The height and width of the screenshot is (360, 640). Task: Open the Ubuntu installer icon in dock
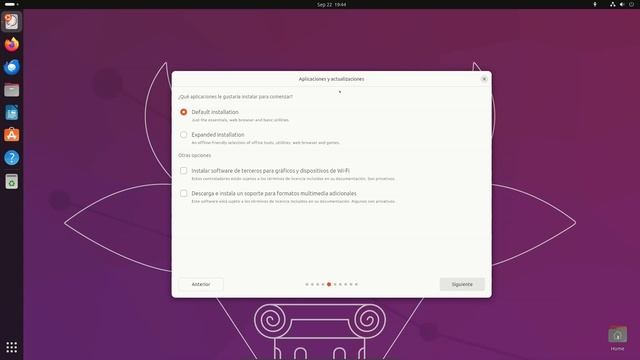[11, 22]
